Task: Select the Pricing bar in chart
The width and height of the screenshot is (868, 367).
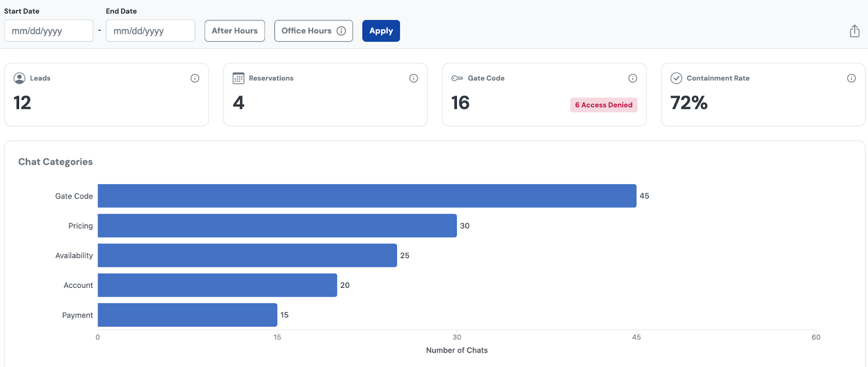Action: (277, 226)
